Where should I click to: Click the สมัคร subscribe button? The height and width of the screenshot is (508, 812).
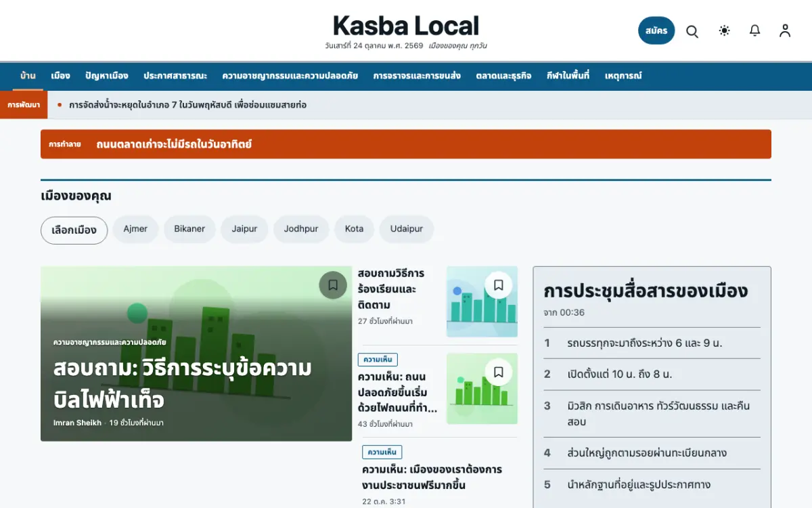click(656, 30)
